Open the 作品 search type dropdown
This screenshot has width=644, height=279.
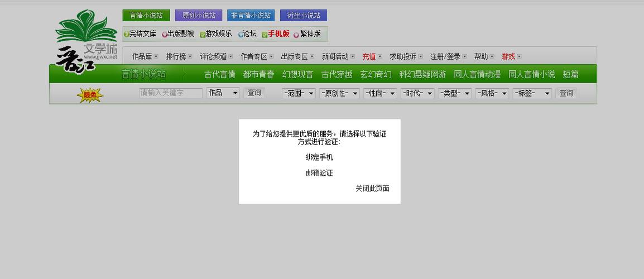click(x=223, y=93)
